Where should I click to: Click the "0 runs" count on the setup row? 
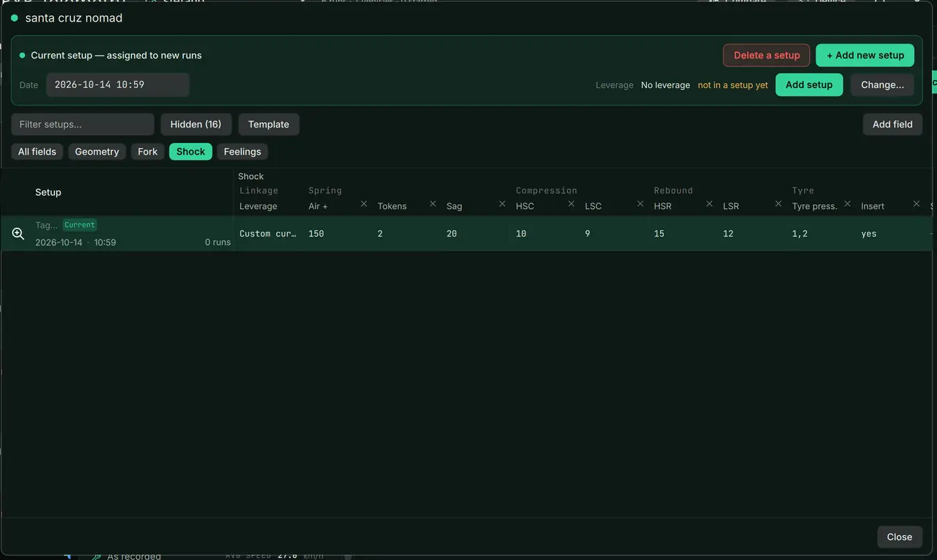click(x=218, y=243)
